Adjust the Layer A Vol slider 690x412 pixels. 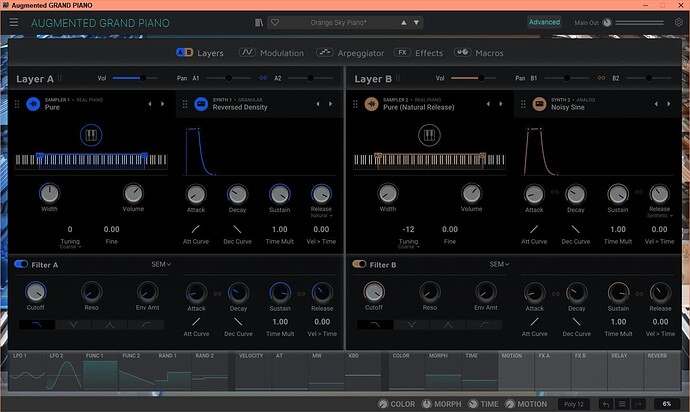click(x=135, y=78)
